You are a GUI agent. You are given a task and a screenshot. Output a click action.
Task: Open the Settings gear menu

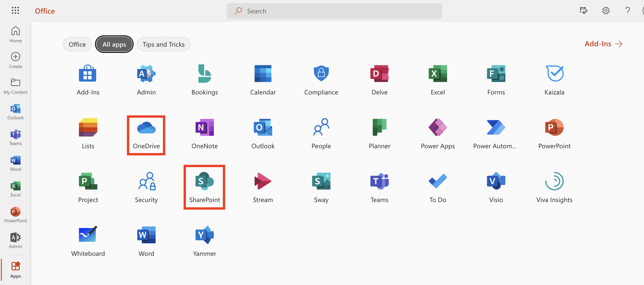605,10
